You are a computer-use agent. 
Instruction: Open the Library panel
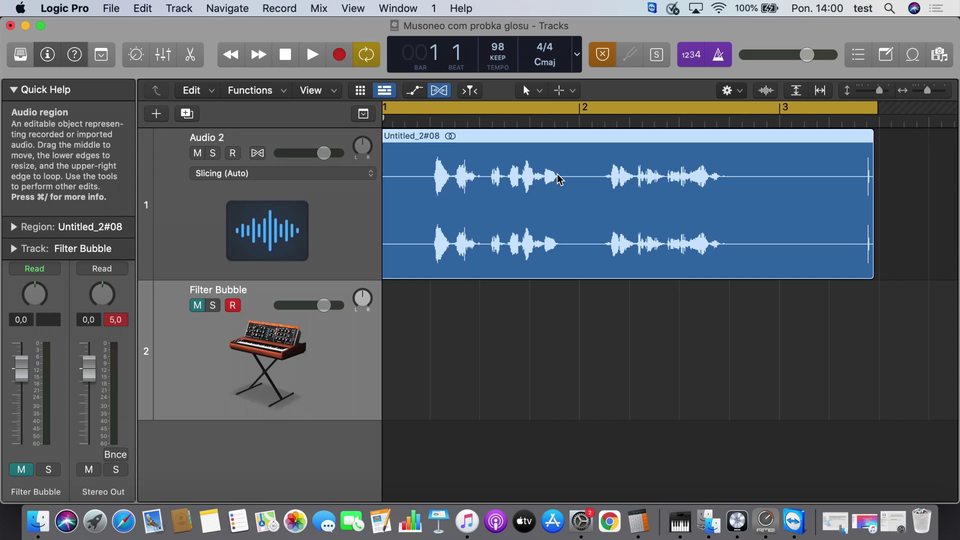20,54
